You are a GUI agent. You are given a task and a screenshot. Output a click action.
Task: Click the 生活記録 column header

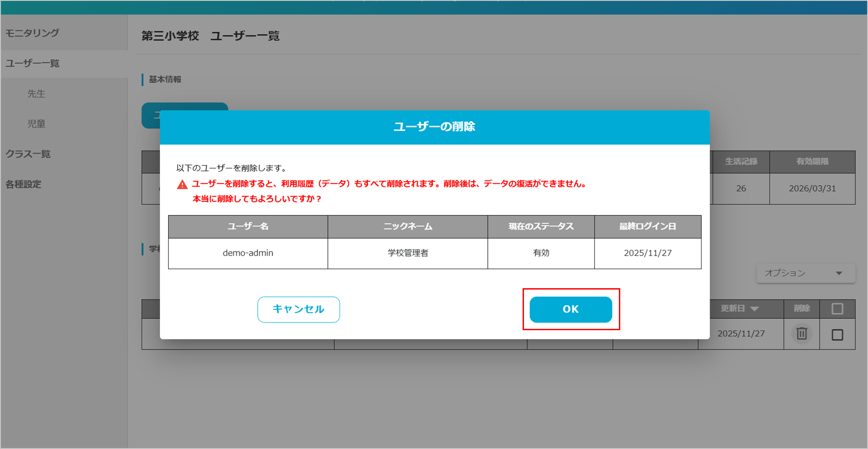coord(741,162)
